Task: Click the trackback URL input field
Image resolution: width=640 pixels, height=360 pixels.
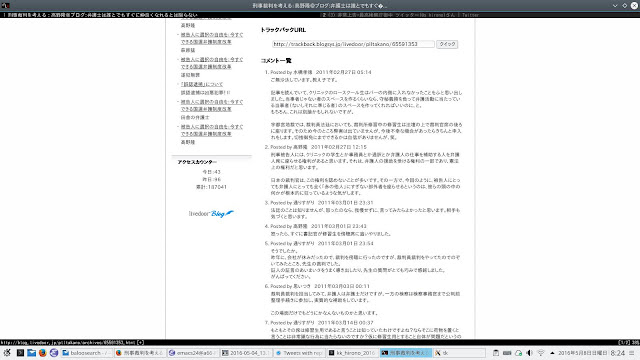Action: [353, 44]
